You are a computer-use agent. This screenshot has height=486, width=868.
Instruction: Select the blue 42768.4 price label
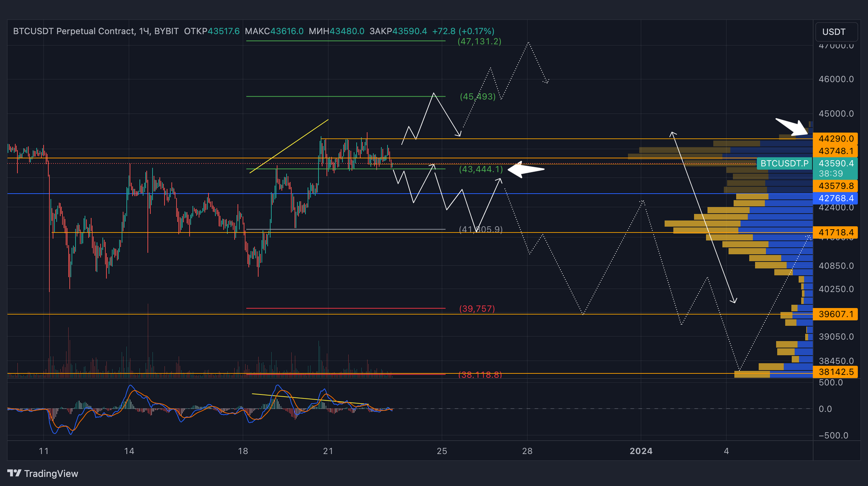click(836, 198)
